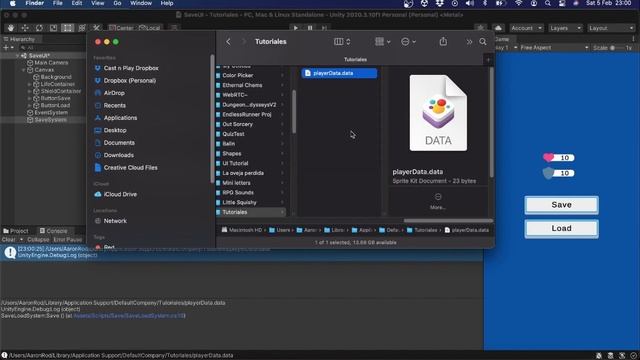
Task: Open the Go menu
Action: pos(117,3)
